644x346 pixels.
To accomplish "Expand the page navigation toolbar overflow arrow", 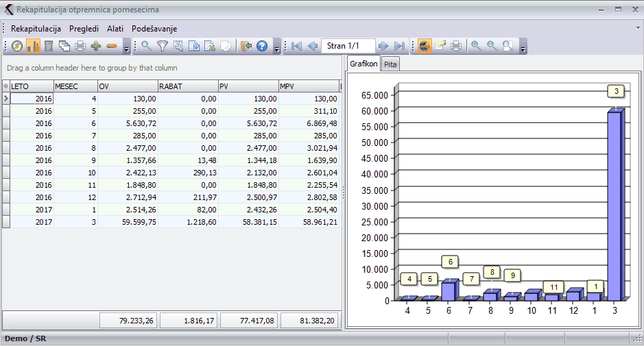I will tap(276, 47).
